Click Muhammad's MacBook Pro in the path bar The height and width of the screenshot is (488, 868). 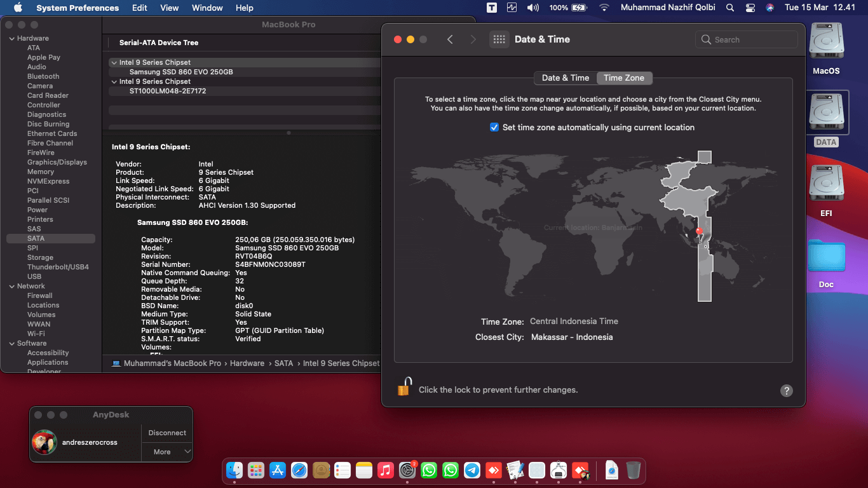pyautogui.click(x=172, y=363)
